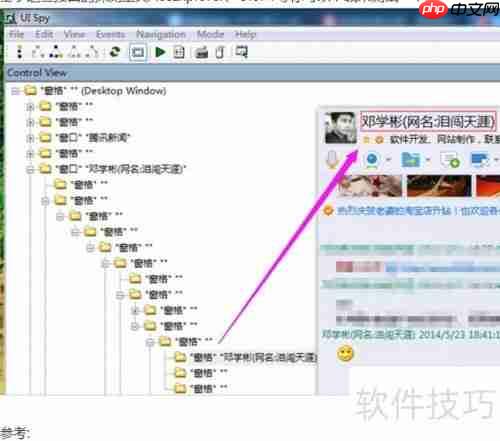Click folder icon of the Desktop Window row

pos(30,90)
